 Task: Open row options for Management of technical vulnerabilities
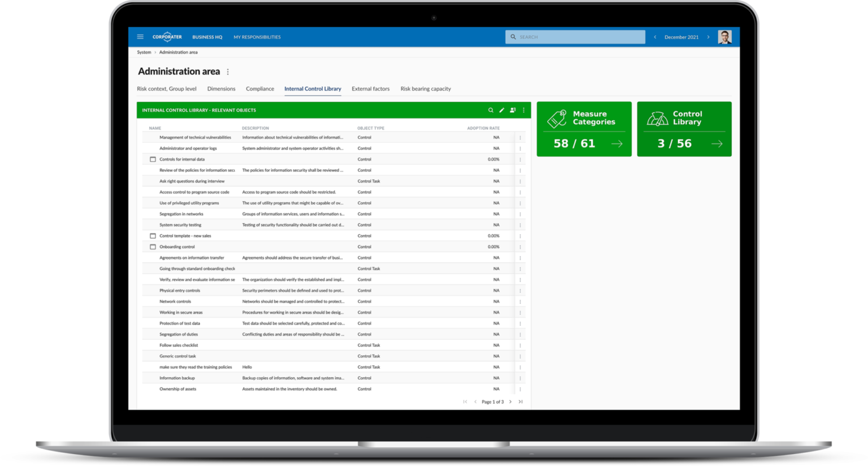point(520,137)
